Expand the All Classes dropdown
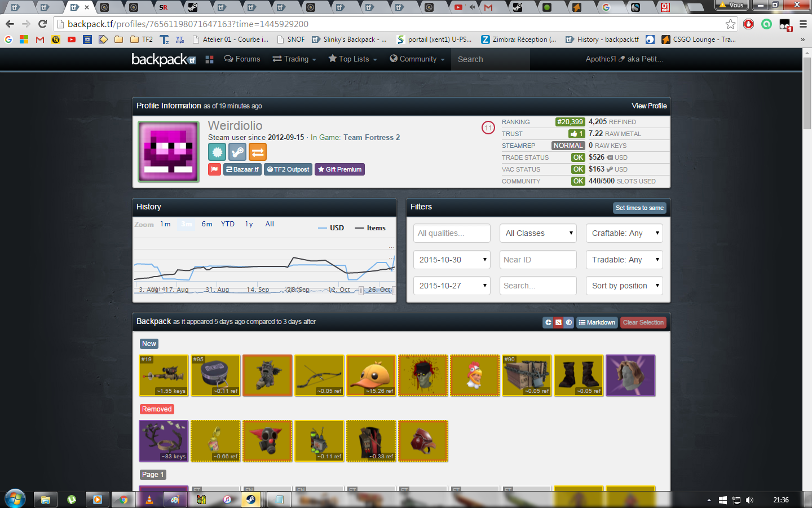This screenshot has width=812, height=508. (x=538, y=233)
